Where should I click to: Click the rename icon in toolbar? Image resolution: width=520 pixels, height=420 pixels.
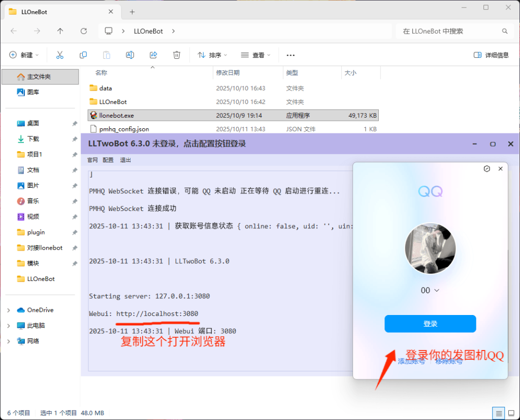(x=130, y=55)
